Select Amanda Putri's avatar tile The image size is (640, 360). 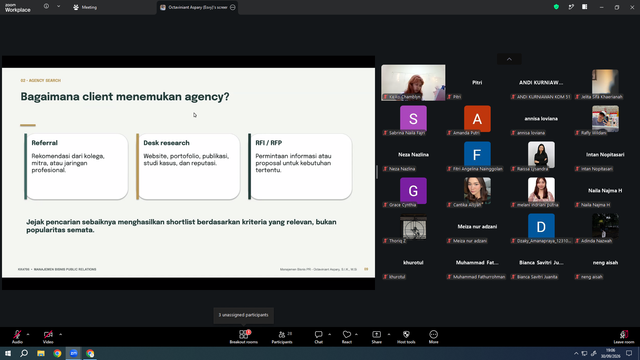click(x=477, y=119)
